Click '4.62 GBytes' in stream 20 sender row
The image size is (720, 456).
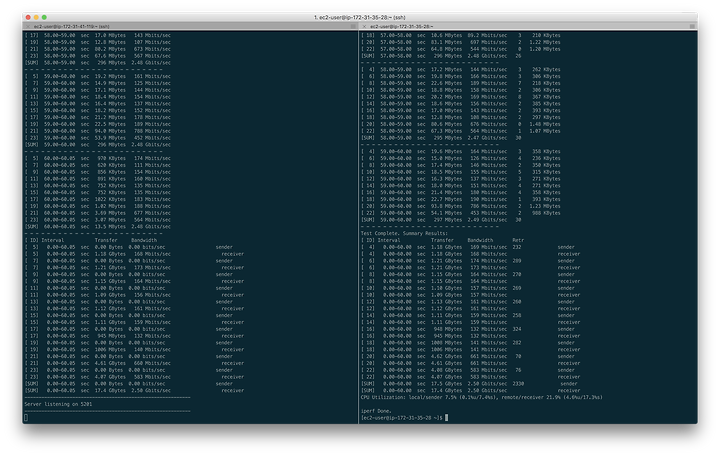[x=446, y=356]
